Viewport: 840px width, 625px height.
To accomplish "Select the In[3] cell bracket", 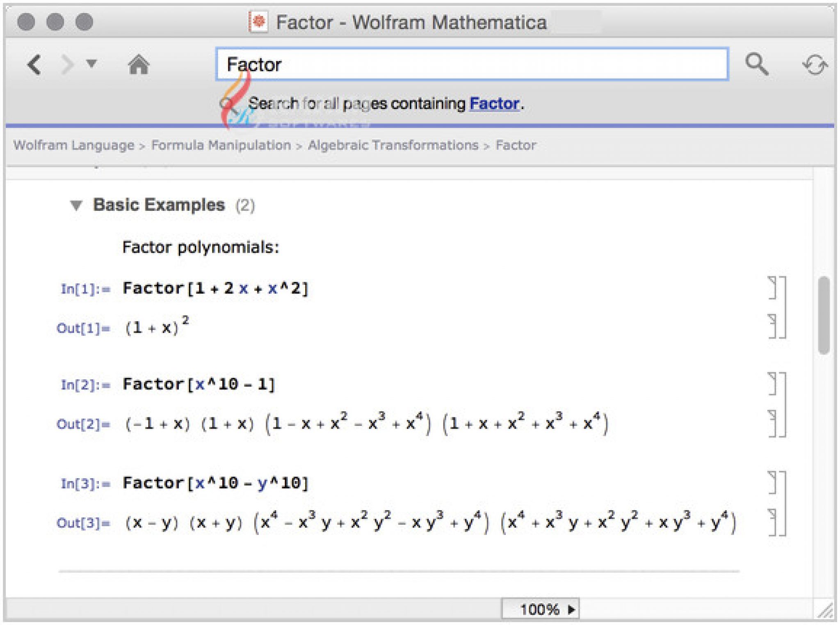I will point(773,483).
